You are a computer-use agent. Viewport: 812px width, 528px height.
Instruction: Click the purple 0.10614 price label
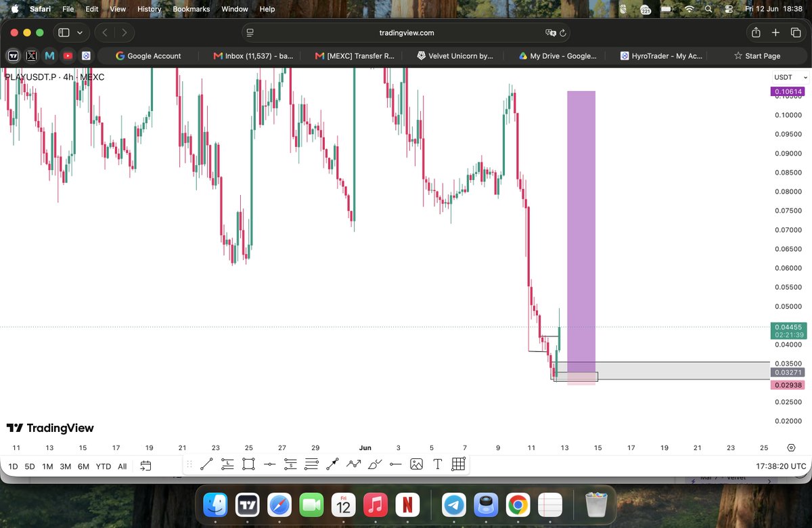coord(788,91)
